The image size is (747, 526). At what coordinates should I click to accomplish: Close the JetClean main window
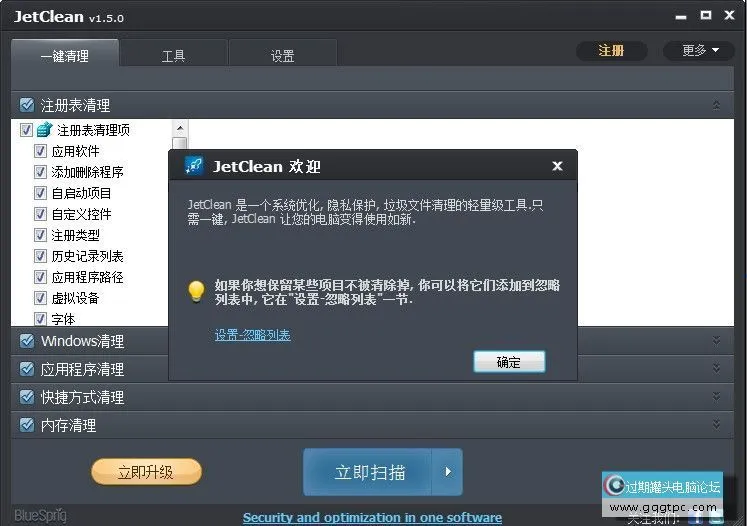pos(729,15)
